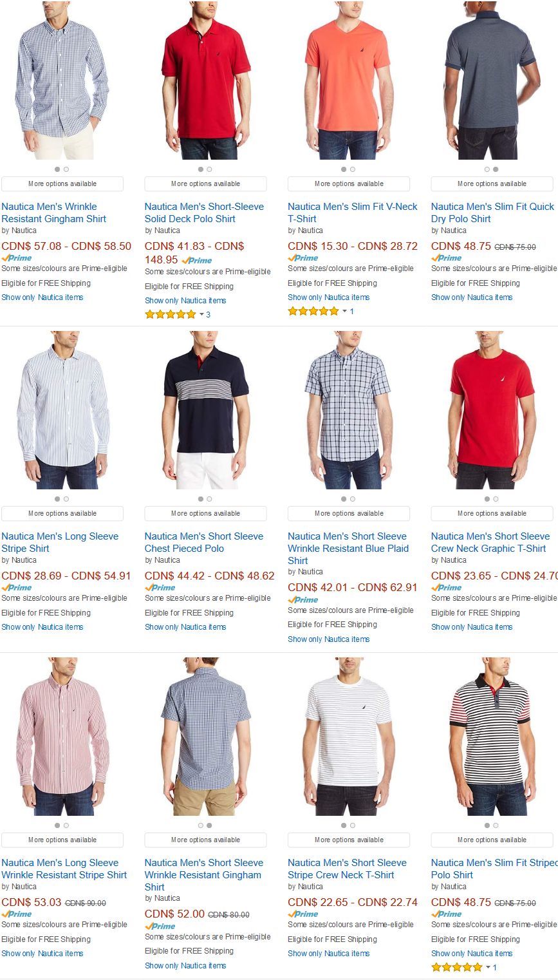Click star rating of Slim Fit V-Neck T-Shirt

pos(313,311)
